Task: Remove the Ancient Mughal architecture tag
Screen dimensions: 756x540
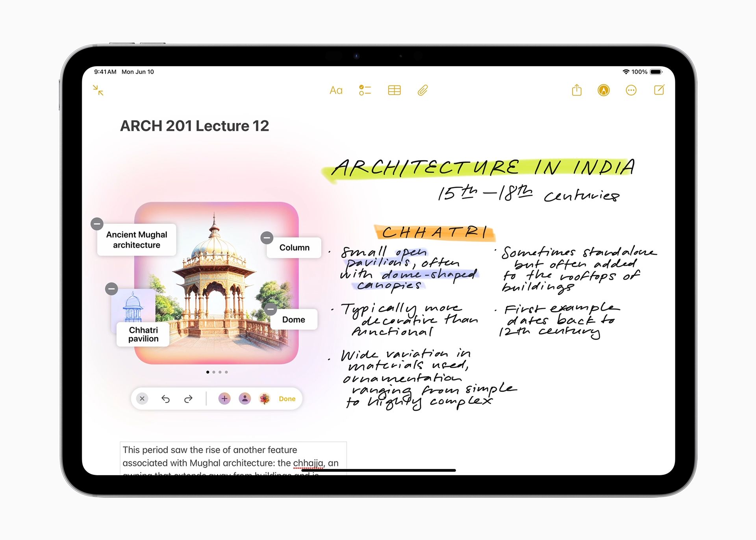Action: tap(97, 224)
